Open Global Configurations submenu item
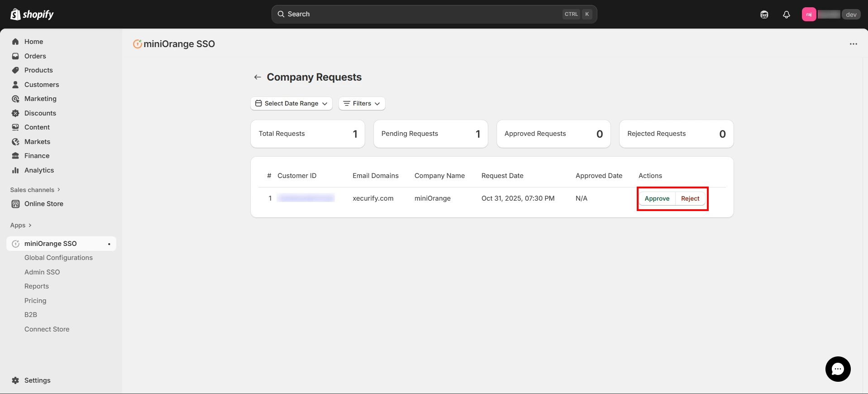The height and width of the screenshot is (394, 868). point(58,258)
